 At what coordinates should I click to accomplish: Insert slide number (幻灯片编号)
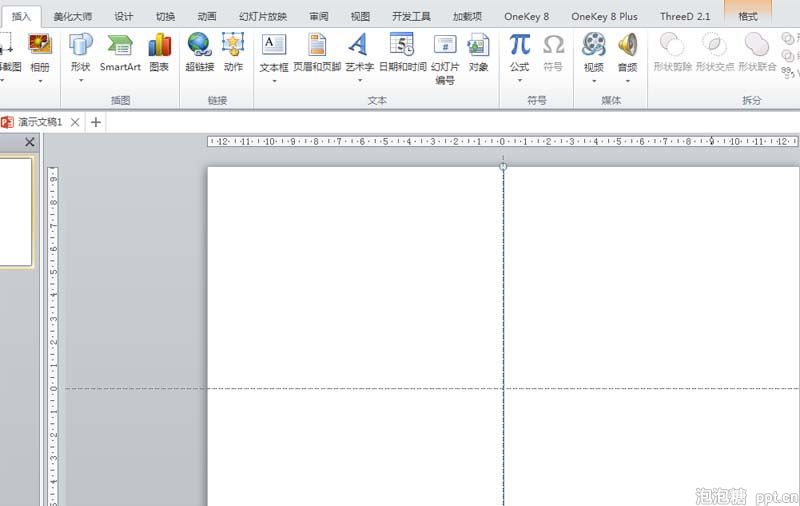pyautogui.click(x=445, y=45)
